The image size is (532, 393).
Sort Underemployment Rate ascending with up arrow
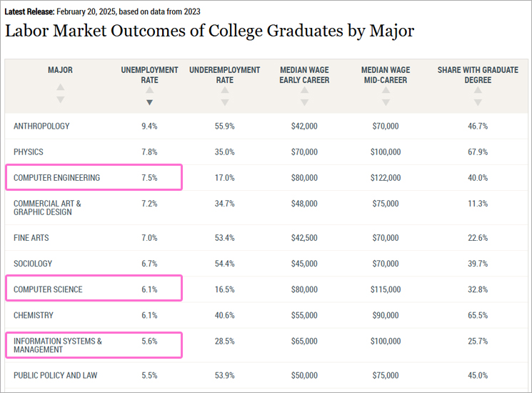[x=224, y=89]
